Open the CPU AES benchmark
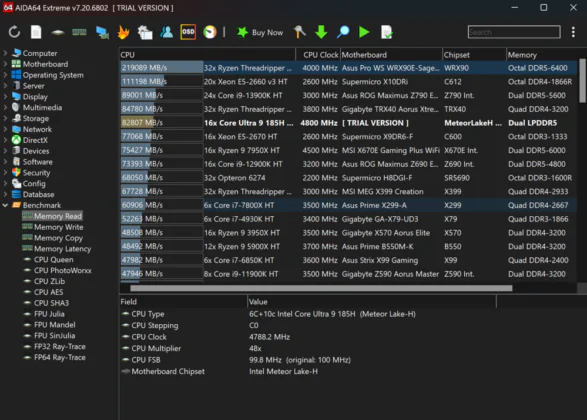587x420 pixels. point(48,292)
